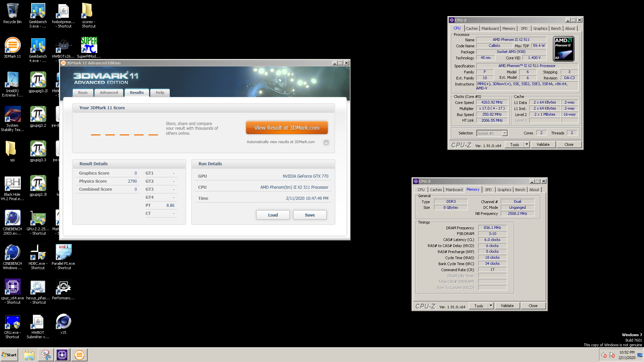Open HDBC.exe shortcut icon
Viewport: 644px width, 362px height.
[38, 257]
